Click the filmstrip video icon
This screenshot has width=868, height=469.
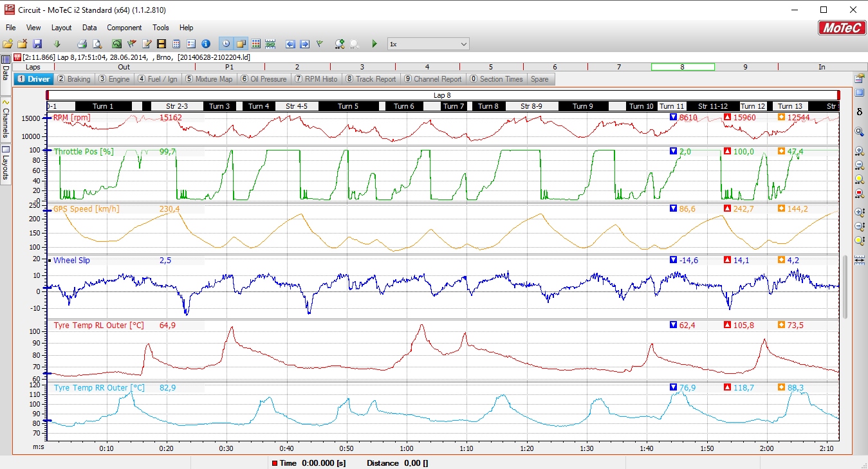tap(161, 44)
